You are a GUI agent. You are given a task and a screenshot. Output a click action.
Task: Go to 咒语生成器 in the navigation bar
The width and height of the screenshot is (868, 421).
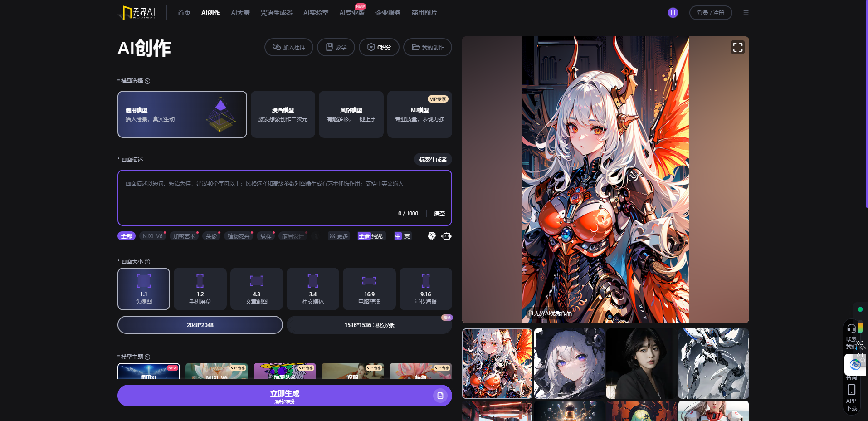(276, 12)
